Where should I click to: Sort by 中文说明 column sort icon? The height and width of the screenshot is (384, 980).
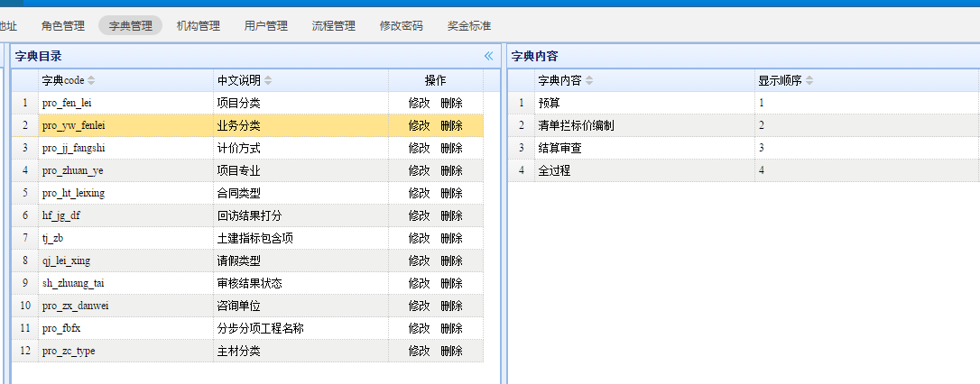click(x=268, y=81)
